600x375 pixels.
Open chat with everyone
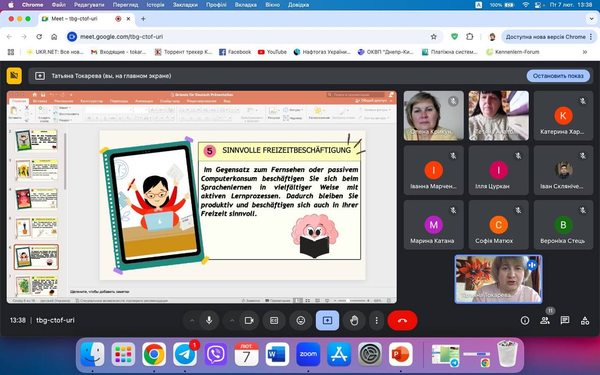565,320
